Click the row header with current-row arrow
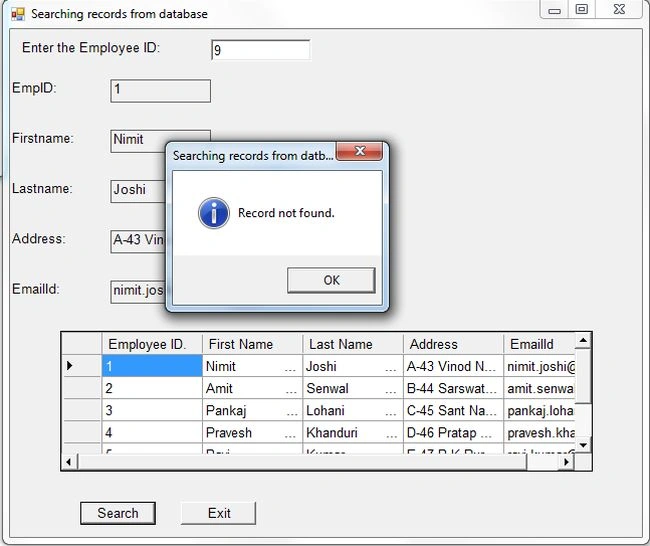 (x=82, y=366)
